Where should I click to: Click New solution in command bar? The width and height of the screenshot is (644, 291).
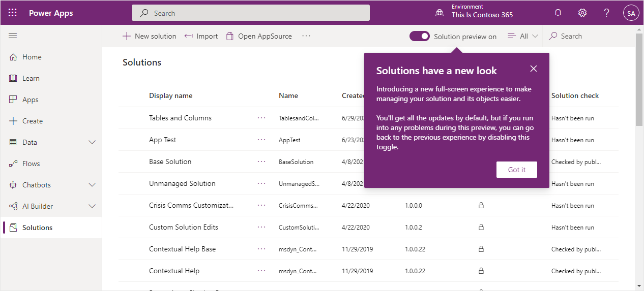click(150, 36)
